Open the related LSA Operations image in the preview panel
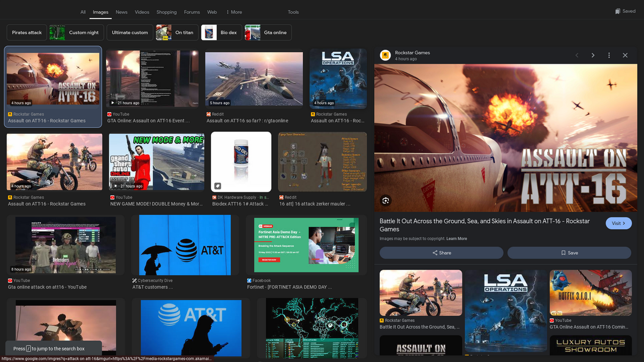This screenshot has width=644, height=362. coord(506,311)
